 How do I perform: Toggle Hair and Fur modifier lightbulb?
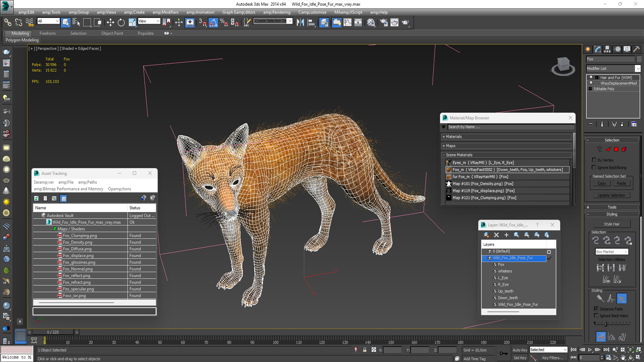tap(591, 77)
